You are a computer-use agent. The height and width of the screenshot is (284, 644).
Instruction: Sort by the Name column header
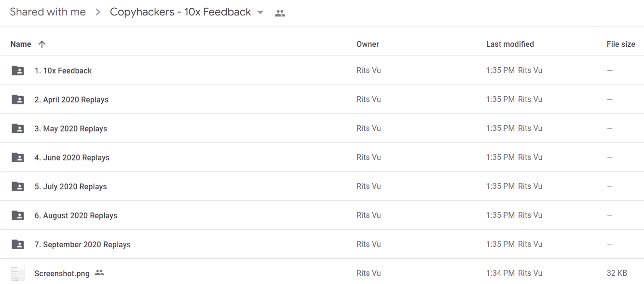tap(21, 44)
